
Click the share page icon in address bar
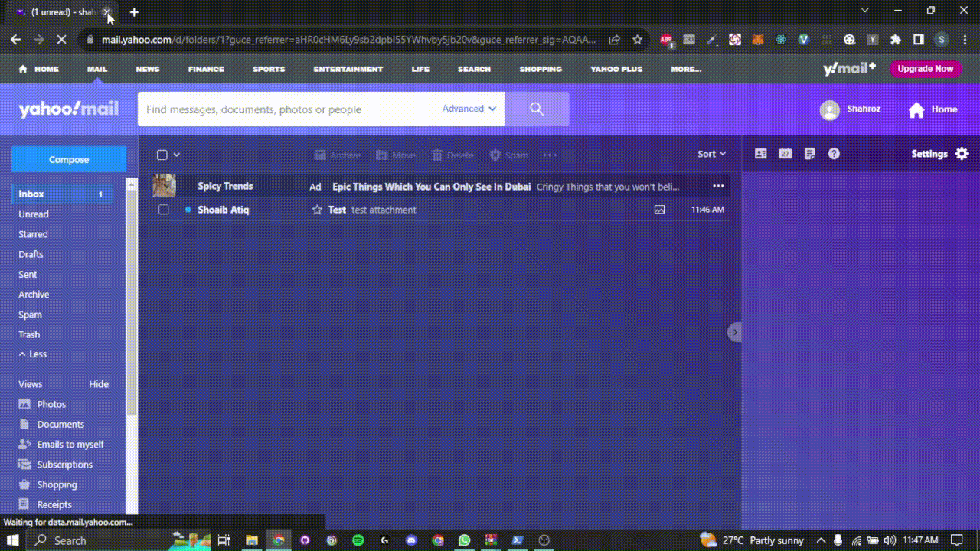point(614,40)
